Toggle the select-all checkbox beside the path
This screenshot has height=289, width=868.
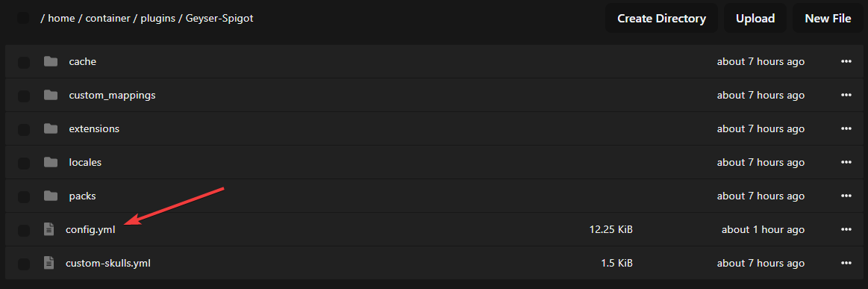click(x=23, y=18)
